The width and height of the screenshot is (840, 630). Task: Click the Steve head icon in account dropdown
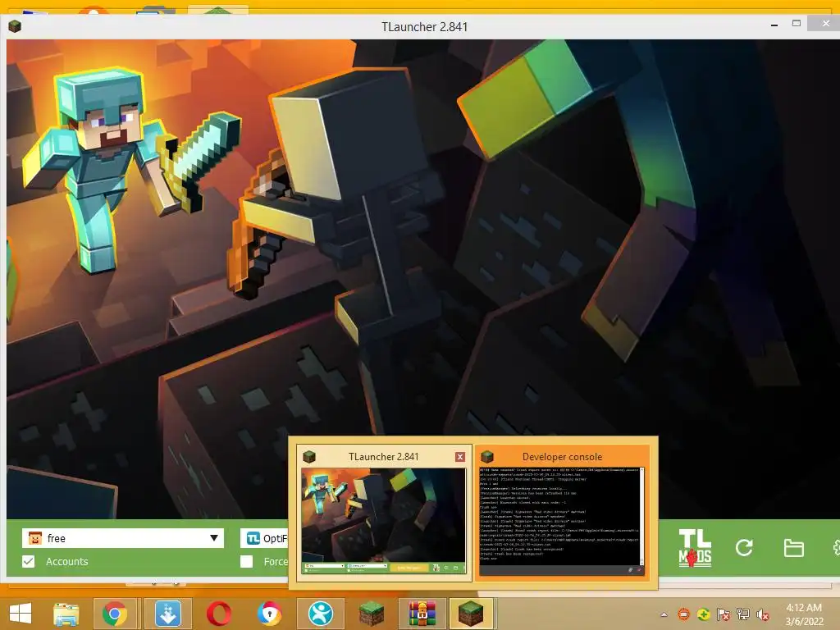point(35,538)
